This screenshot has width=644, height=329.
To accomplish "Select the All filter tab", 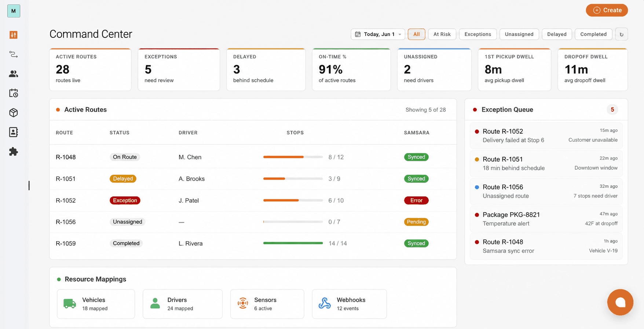I will coord(416,34).
